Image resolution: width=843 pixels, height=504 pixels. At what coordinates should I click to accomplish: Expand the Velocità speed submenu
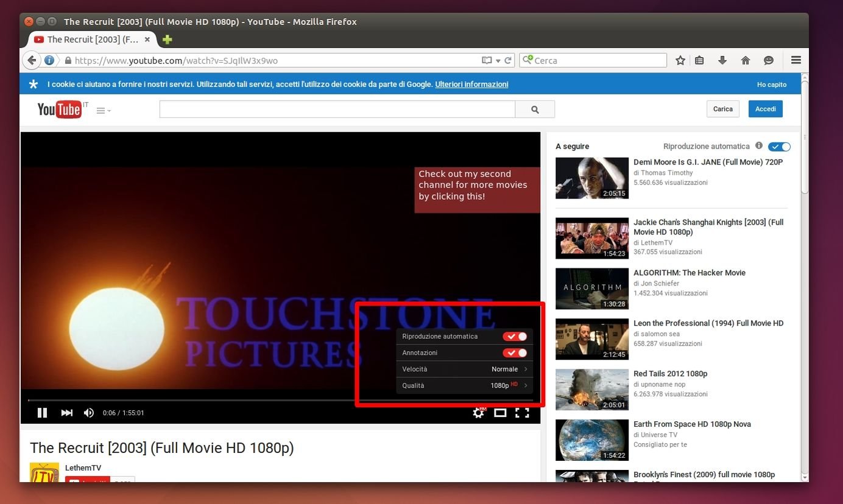[x=464, y=369]
